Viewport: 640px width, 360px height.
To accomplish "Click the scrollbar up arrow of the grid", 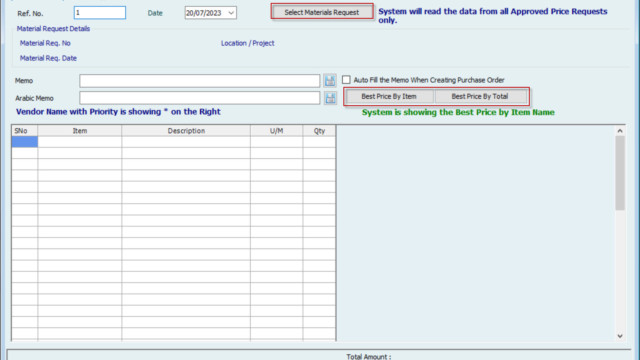I will (x=620, y=131).
